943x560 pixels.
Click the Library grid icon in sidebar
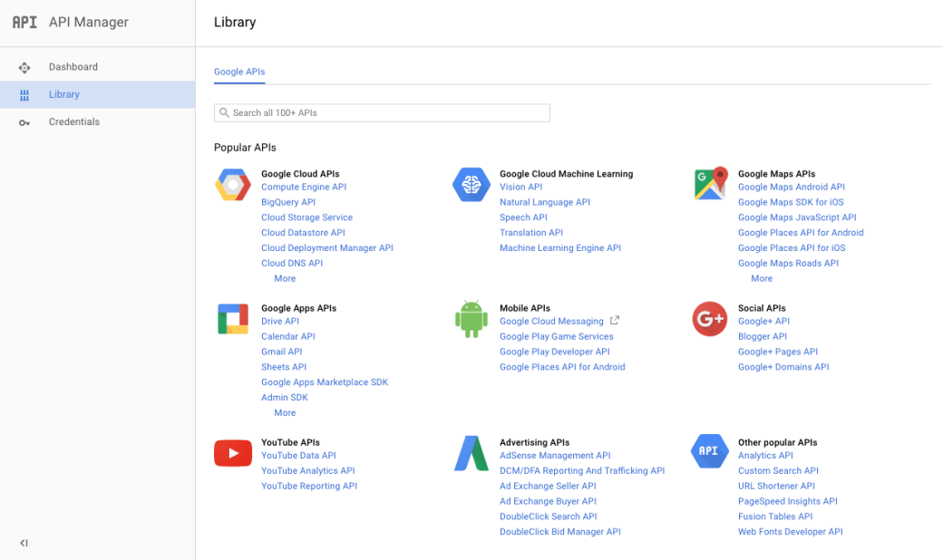click(24, 93)
